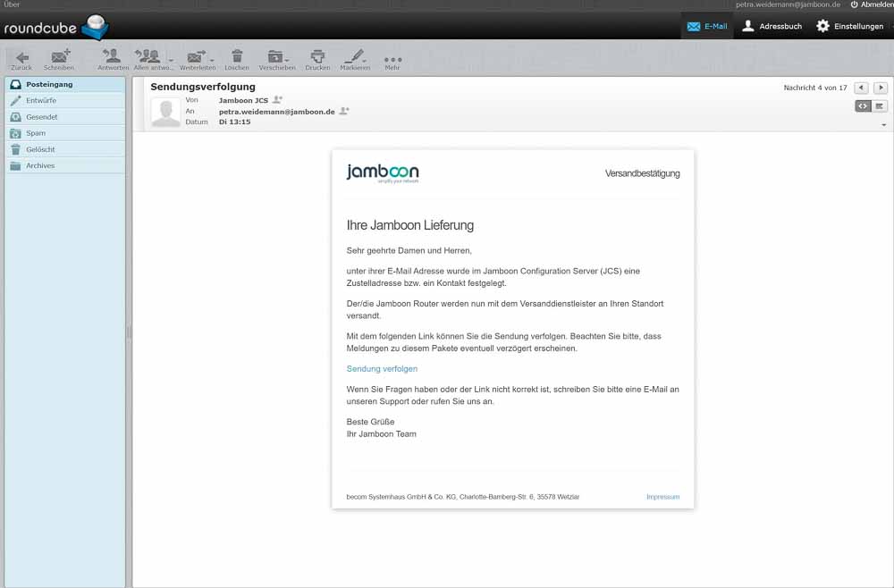Open Einstellungen settings
894x588 pixels.
pyautogui.click(x=850, y=26)
